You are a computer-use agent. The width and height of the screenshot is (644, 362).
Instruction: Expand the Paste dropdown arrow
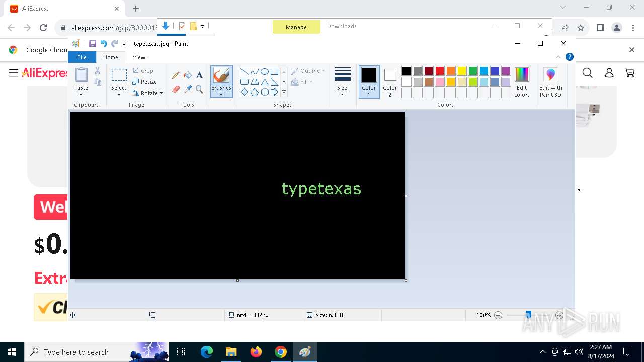tap(81, 94)
